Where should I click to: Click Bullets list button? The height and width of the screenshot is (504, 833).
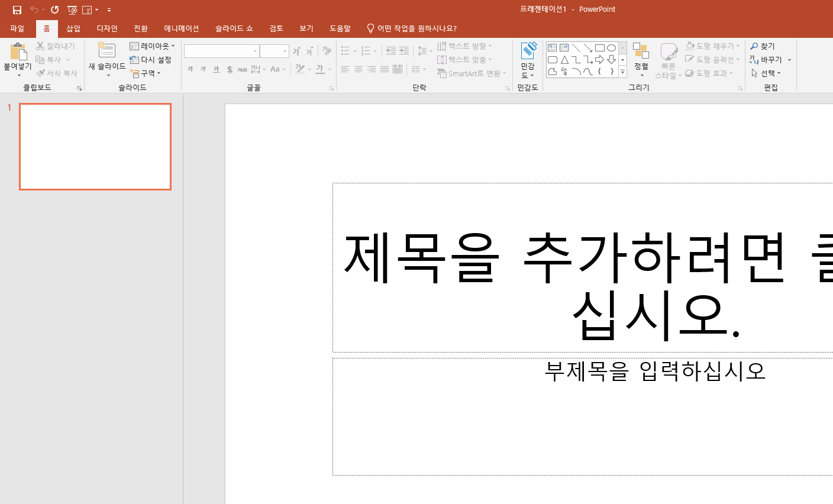click(346, 51)
